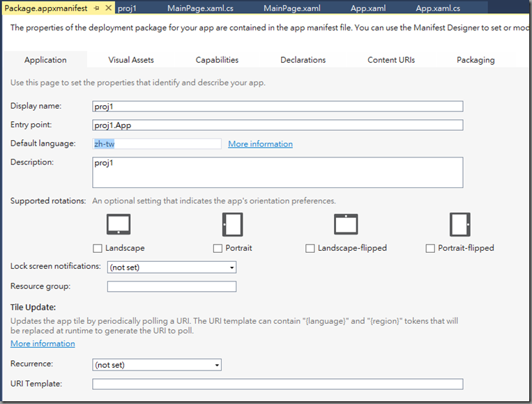
Task: Open the MainPage.xaml tab
Action: click(291, 8)
